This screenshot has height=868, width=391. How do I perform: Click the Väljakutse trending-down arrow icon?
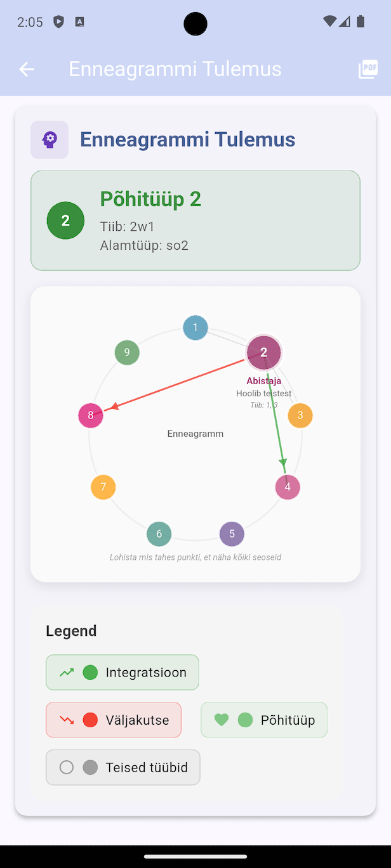pos(67,720)
